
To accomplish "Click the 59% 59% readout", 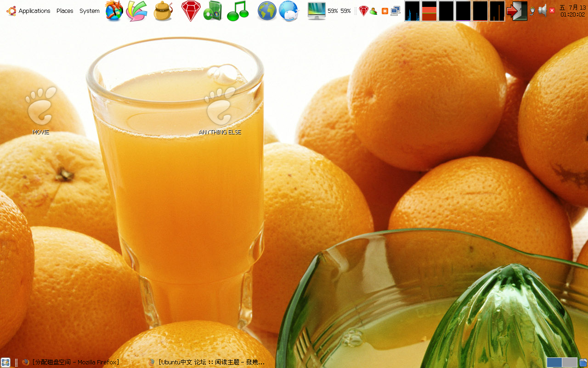I will pyautogui.click(x=339, y=11).
